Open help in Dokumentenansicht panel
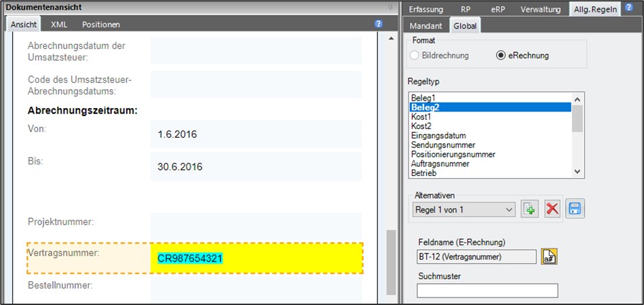Image resolution: width=644 pixels, height=305 pixels. click(378, 24)
